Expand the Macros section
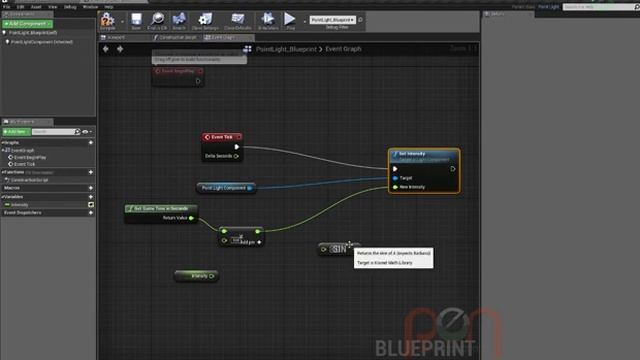Image resolution: width=640 pixels, height=360 pixels. (x=11, y=188)
